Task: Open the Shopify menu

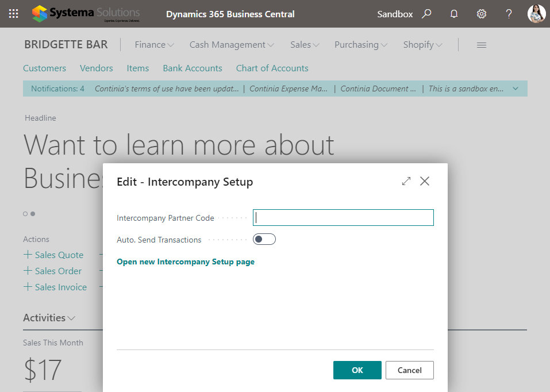Action: 422,45
